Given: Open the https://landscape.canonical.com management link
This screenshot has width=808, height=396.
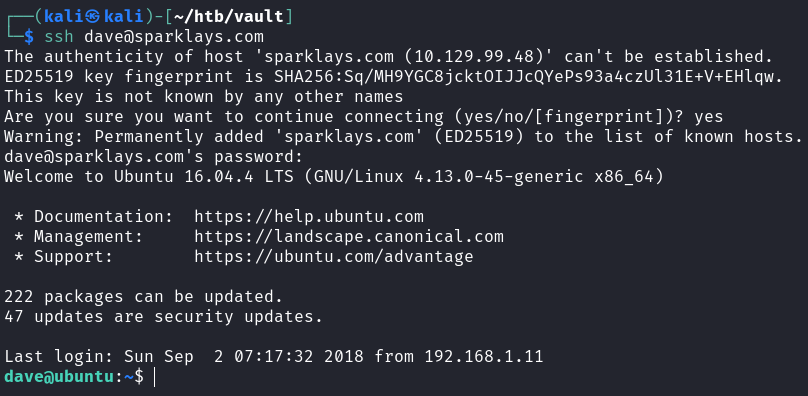Looking at the screenshot, I should 349,237.
